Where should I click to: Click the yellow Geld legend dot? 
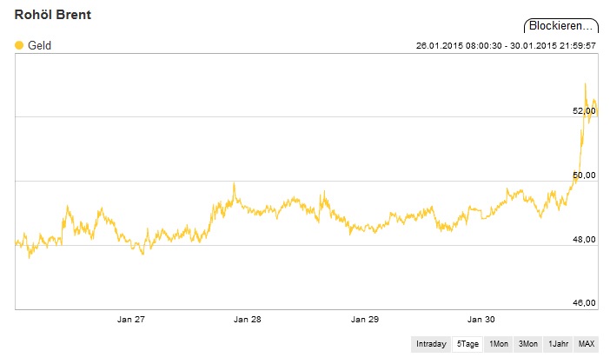pyautogui.click(x=19, y=45)
